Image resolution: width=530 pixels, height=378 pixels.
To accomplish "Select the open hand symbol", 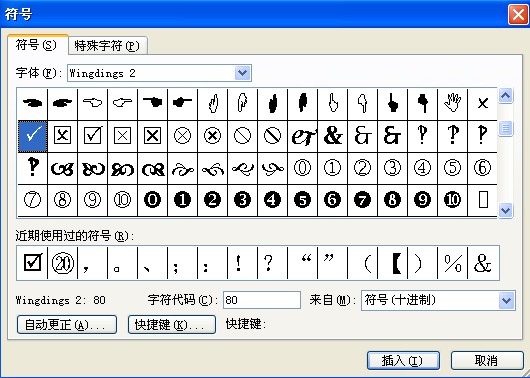I will point(452,103).
